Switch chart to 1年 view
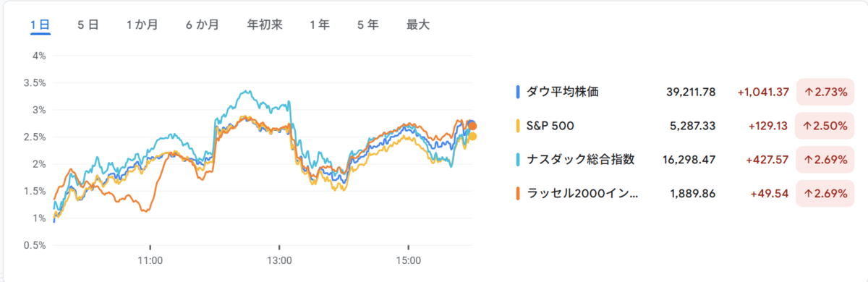Viewport: 868px width, 282px height. pos(320,25)
